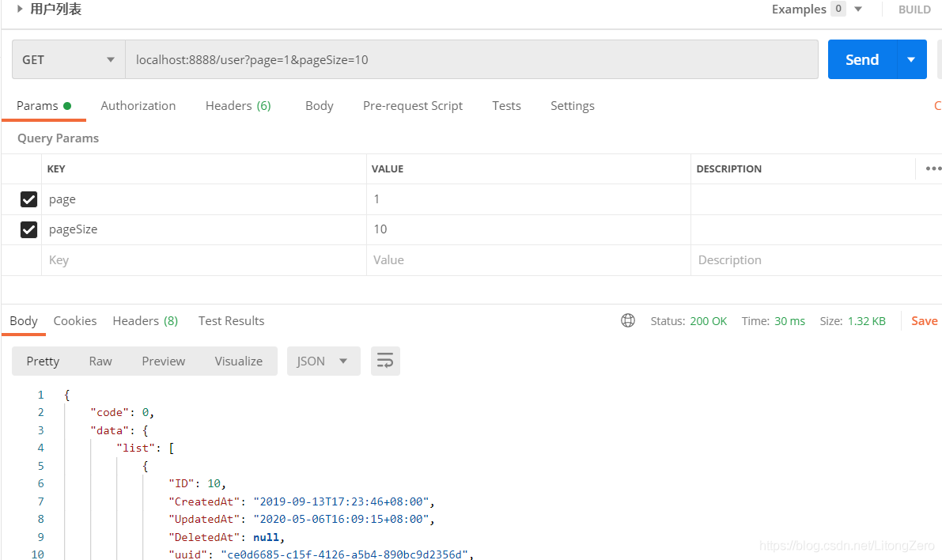Click the UpdatedAt timestamp value
Image resolution: width=942 pixels, height=560 pixels.
341,519
